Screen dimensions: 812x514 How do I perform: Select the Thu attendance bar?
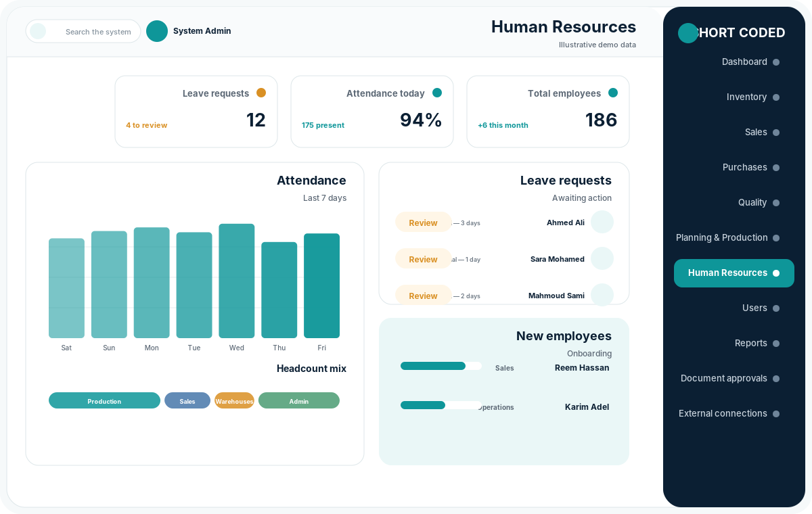[279, 290]
